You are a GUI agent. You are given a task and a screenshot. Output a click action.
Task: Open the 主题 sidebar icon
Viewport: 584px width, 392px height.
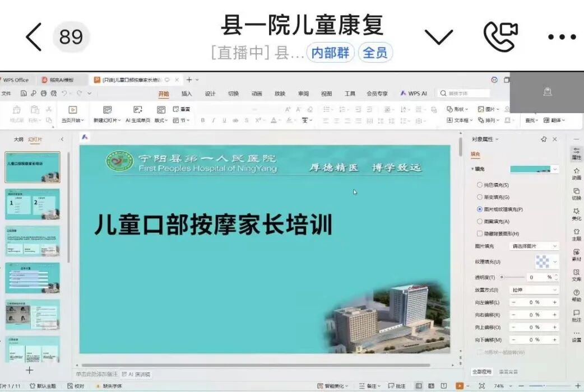577,235
